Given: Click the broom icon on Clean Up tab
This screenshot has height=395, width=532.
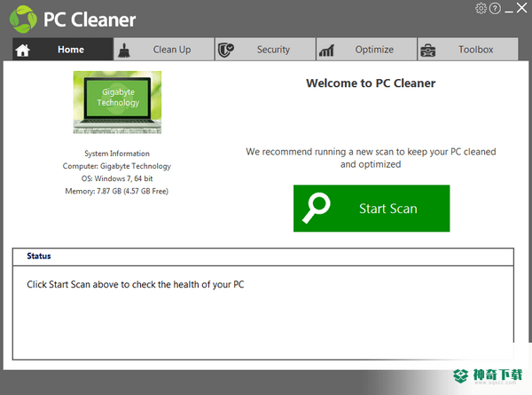Looking at the screenshot, I should click(x=124, y=50).
